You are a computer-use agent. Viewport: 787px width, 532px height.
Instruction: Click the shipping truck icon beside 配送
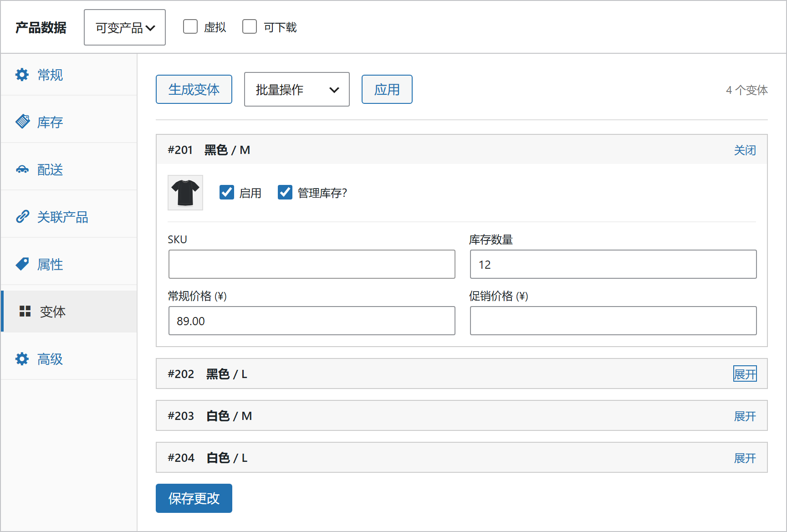click(x=22, y=169)
